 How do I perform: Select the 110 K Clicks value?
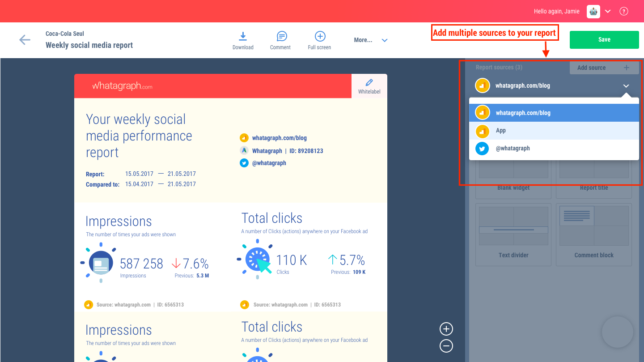tap(292, 260)
